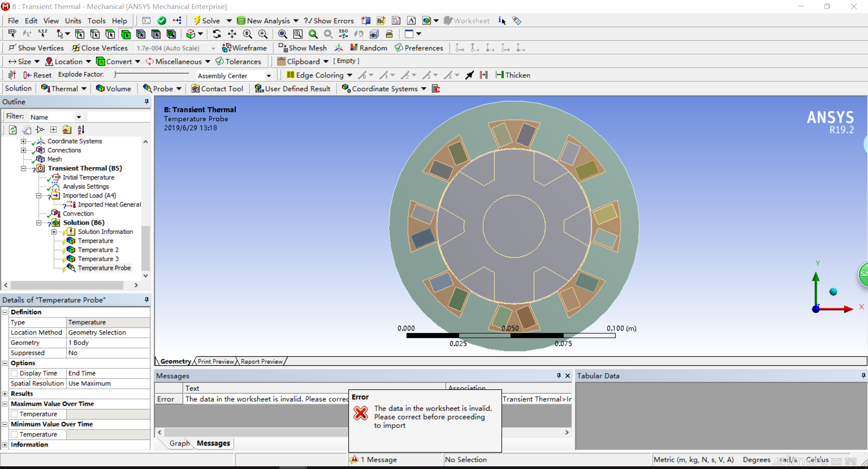This screenshot has height=469, width=868.
Task: Open the Tools menu
Action: pyautogui.click(x=96, y=21)
